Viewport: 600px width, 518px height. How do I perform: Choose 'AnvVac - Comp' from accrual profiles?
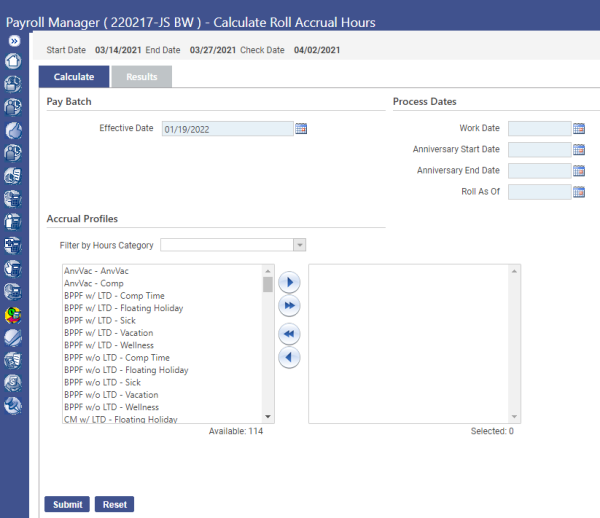(x=94, y=283)
